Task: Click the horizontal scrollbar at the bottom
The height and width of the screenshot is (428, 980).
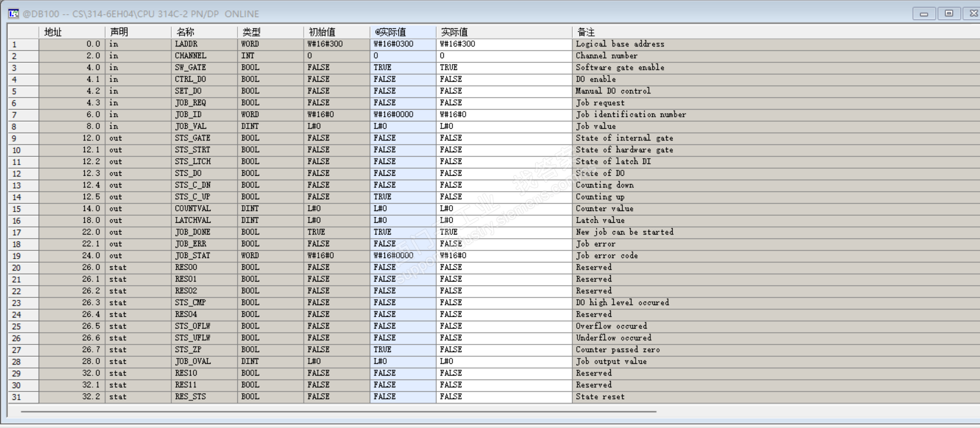Action: (x=338, y=412)
